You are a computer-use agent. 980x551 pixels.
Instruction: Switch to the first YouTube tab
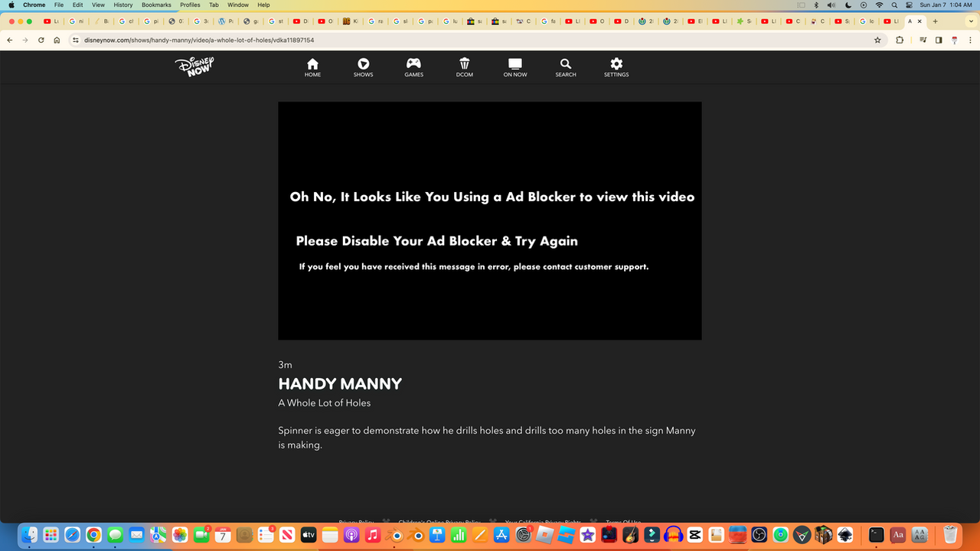[51, 21]
